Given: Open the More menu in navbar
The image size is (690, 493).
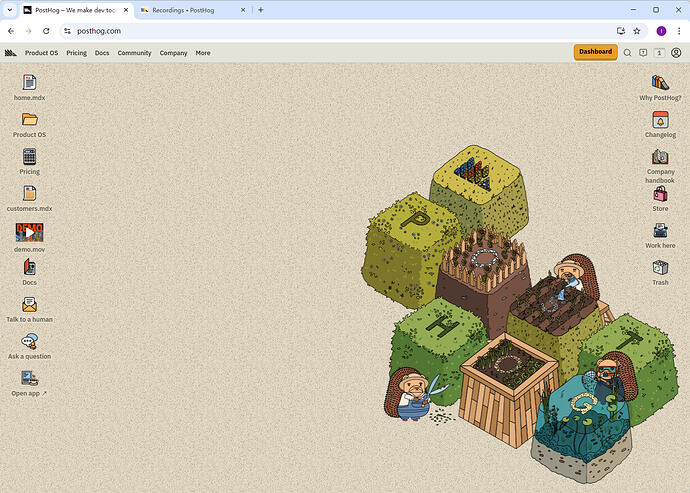Looking at the screenshot, I should click(x=203, y=53).
